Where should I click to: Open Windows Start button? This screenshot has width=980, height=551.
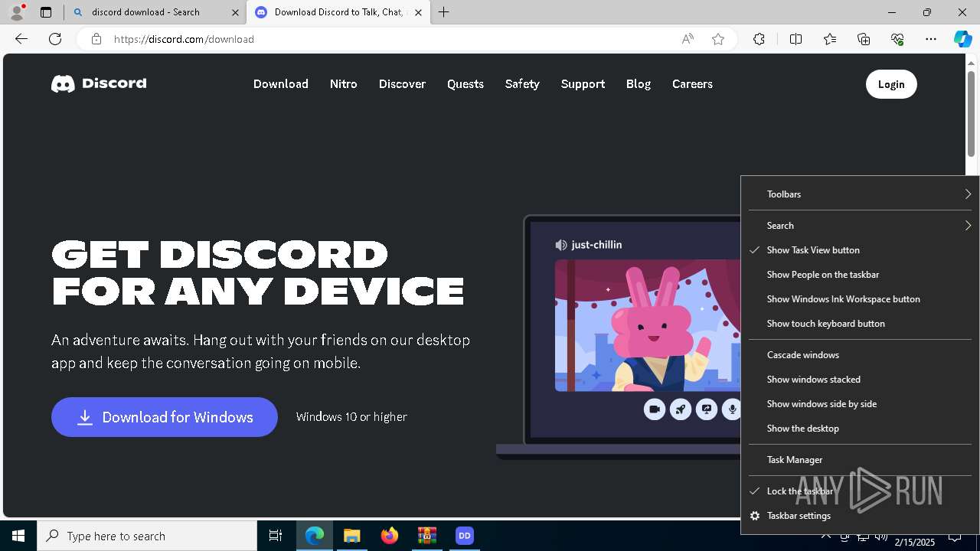[18, 536]
